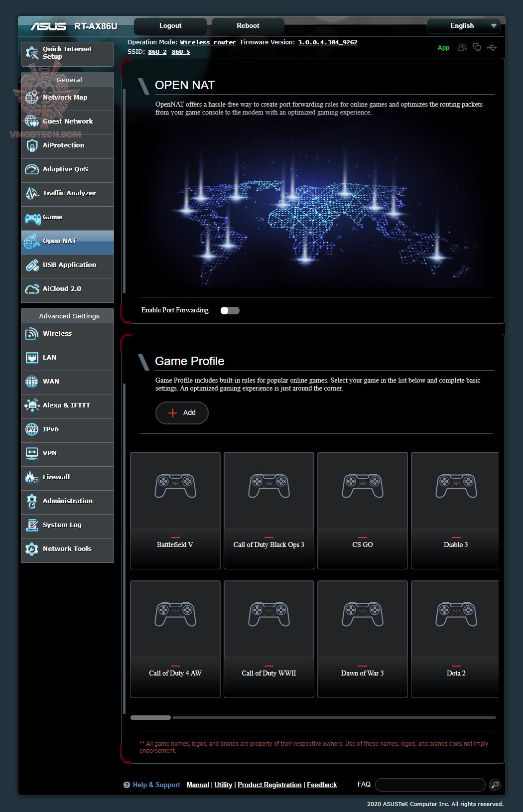
Task: Select the Call of Duty 4 AW card
Action: click(175, 639)
